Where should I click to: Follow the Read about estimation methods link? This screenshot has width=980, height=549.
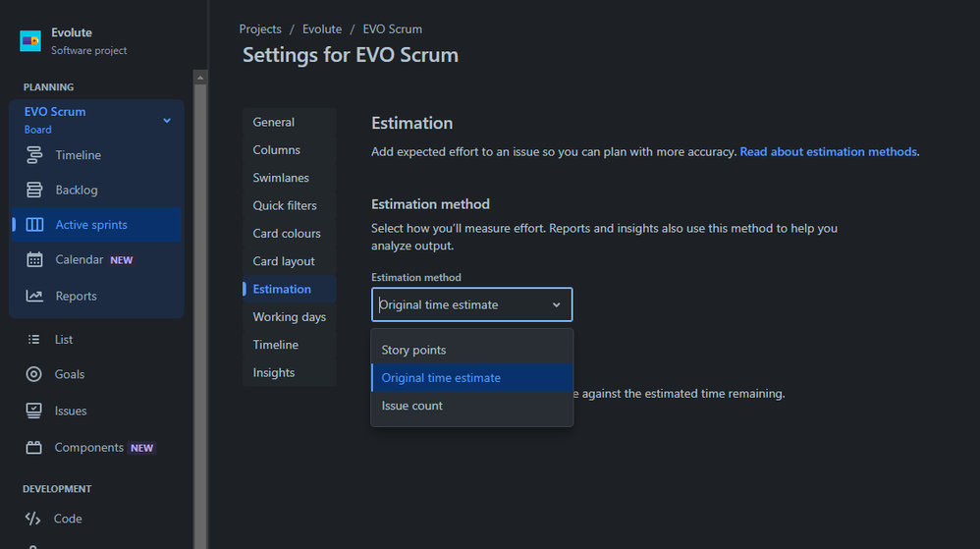click(828, 152)
